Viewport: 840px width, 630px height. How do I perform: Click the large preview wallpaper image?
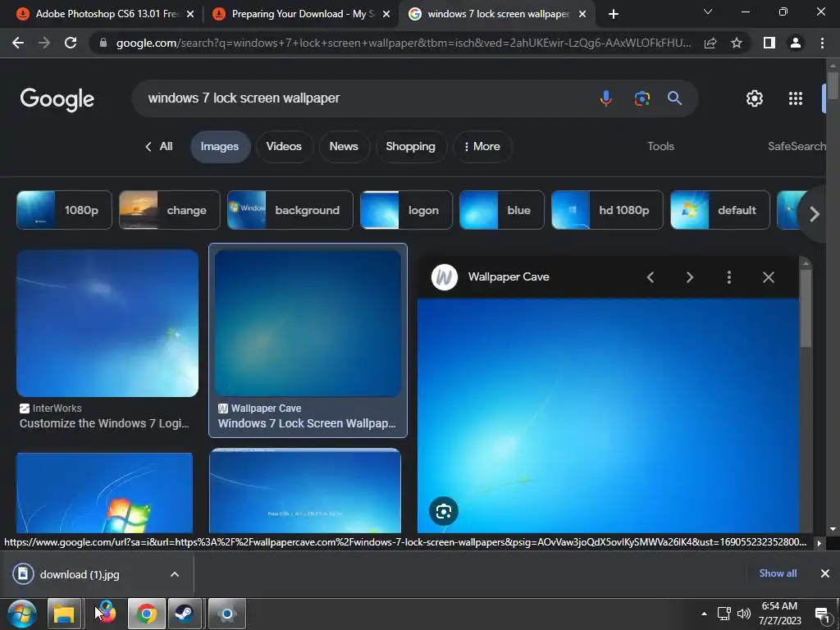tap(608, 416)
